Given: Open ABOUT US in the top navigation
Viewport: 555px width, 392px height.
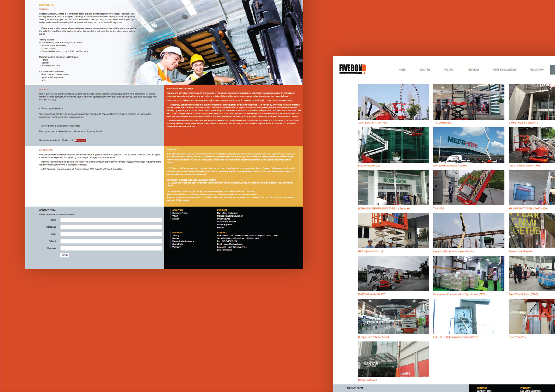Looking at the screenshot, I should pos(424,70).
